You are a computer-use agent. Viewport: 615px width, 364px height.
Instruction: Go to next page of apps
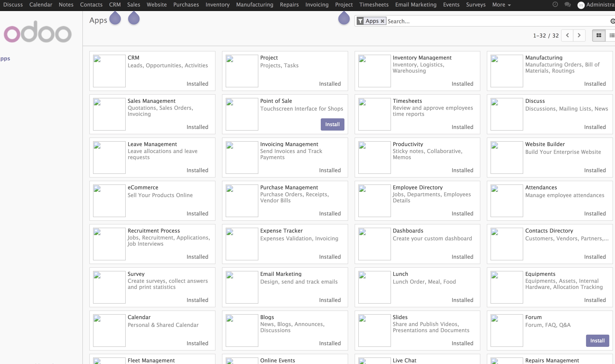click(579, 35)
